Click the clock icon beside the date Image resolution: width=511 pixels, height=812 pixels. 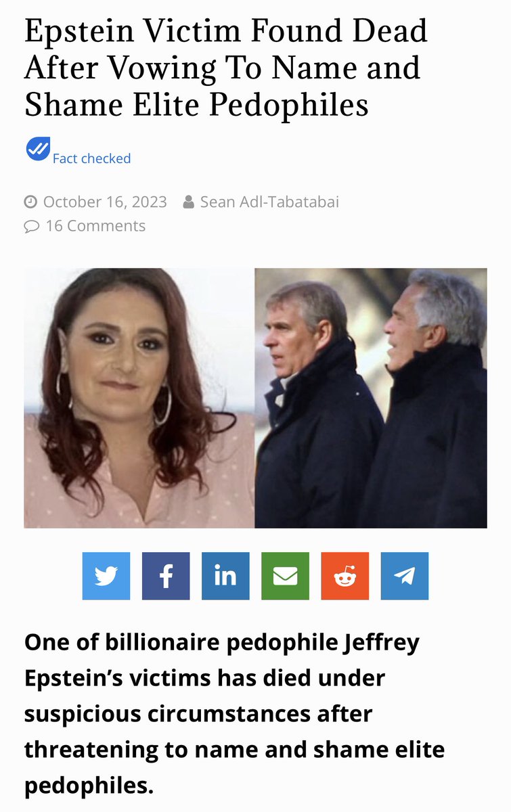(30, 202)
